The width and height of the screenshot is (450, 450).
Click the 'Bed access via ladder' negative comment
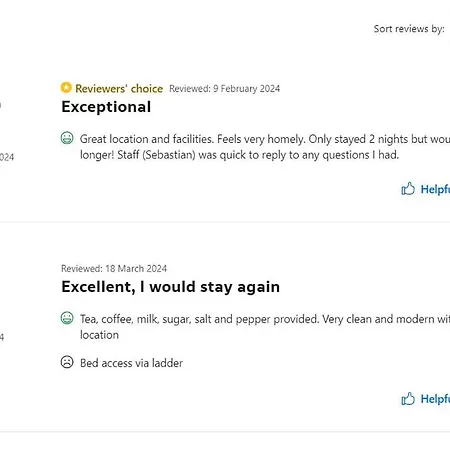[131, 363]
